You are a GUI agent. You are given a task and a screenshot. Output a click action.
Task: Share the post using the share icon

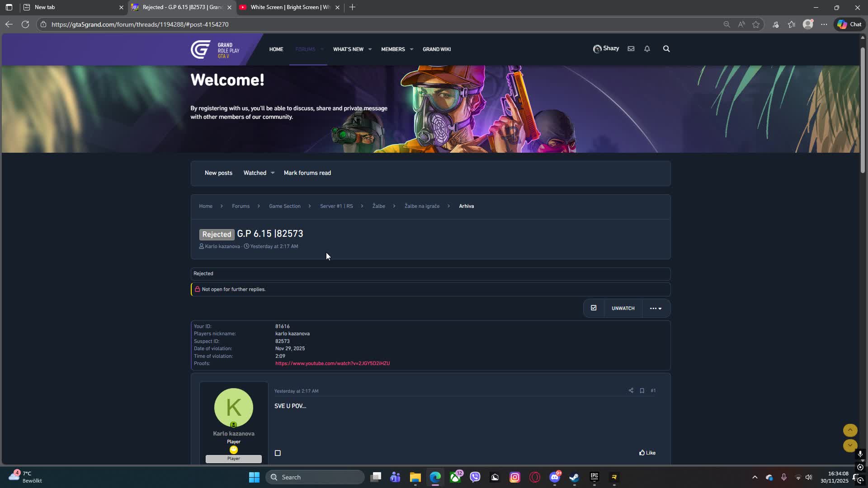point(631,390)
